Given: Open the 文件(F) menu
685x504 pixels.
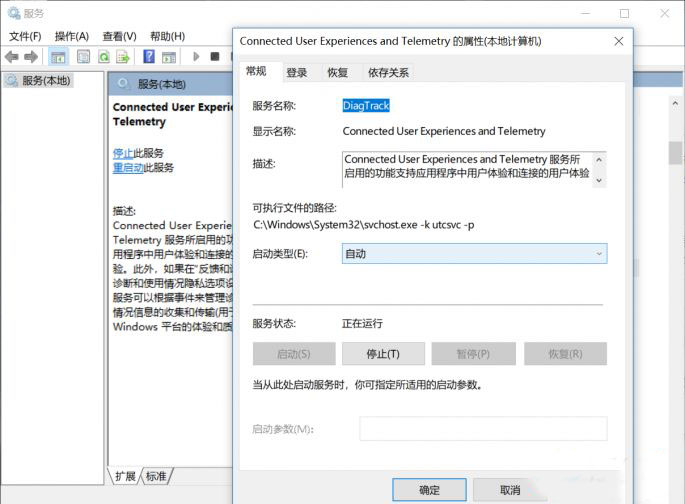Looking at the screenshot, I should pyautogui.click(x=25, y=36).
